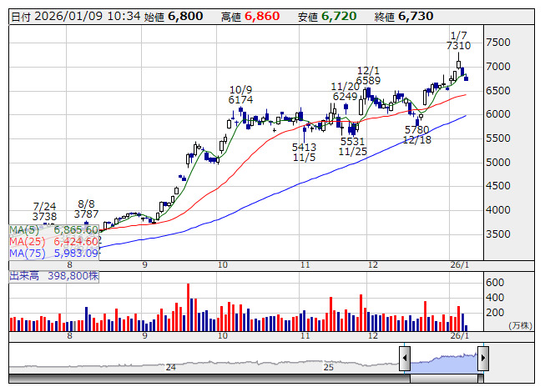545x392 pixels.
Task: Click the 600 volume axis label
Action: pyautogui.click(x=495, y=282)
